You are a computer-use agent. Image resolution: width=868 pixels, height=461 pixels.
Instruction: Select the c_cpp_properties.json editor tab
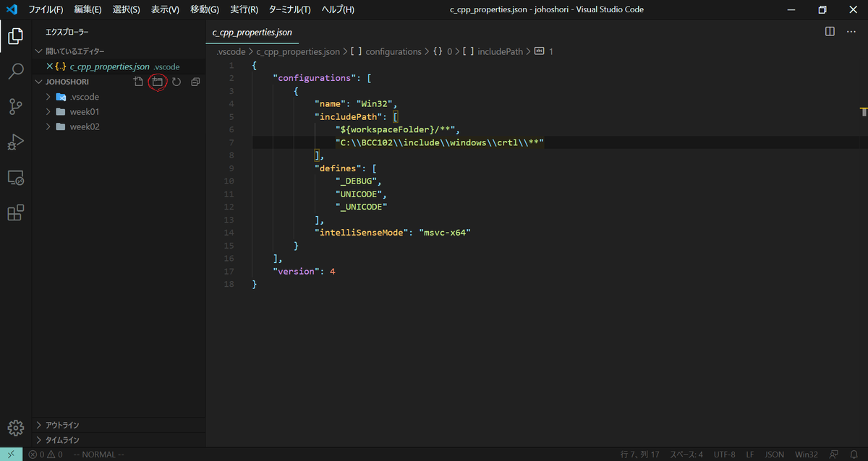252,33
